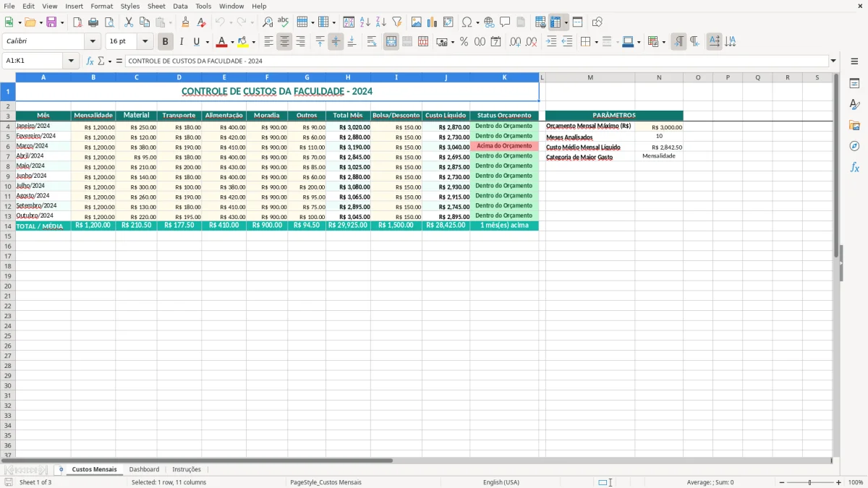Click zoom out minus button
Image resolution: width=868 pixels, height=488 pixels.
[781, 482]
